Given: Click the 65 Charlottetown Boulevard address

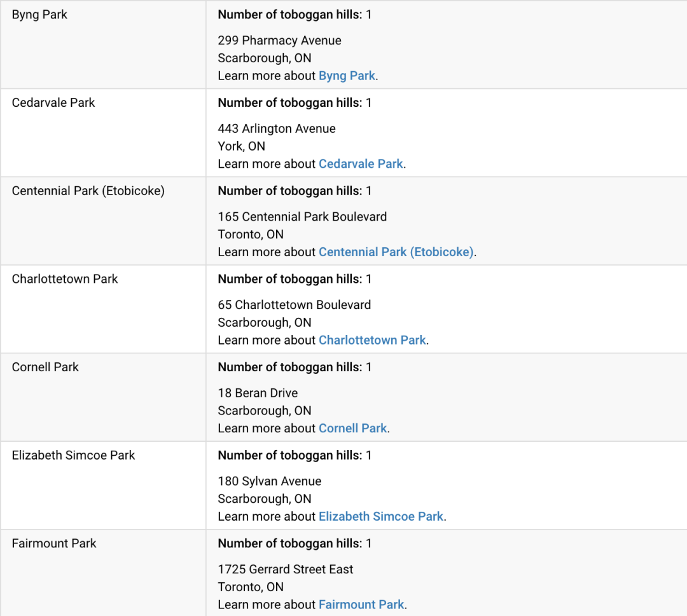Looking at the screenshot, I should (x=295, y=305).
